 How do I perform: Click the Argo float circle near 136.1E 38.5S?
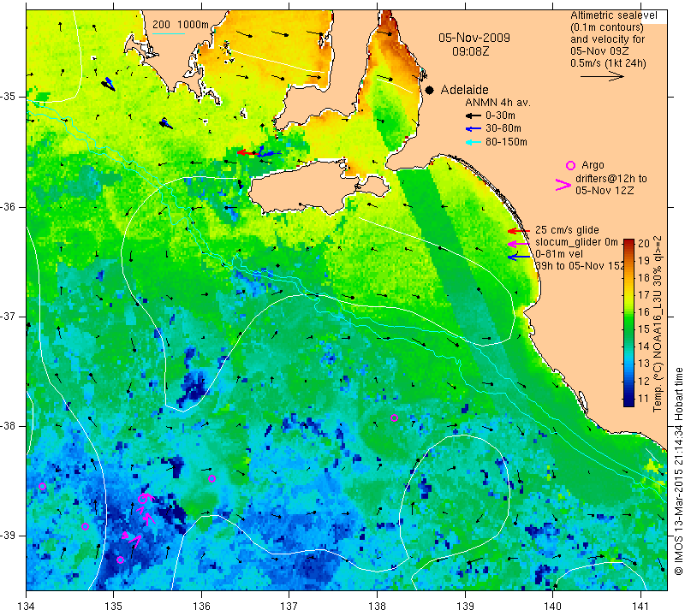coord(211,478)
